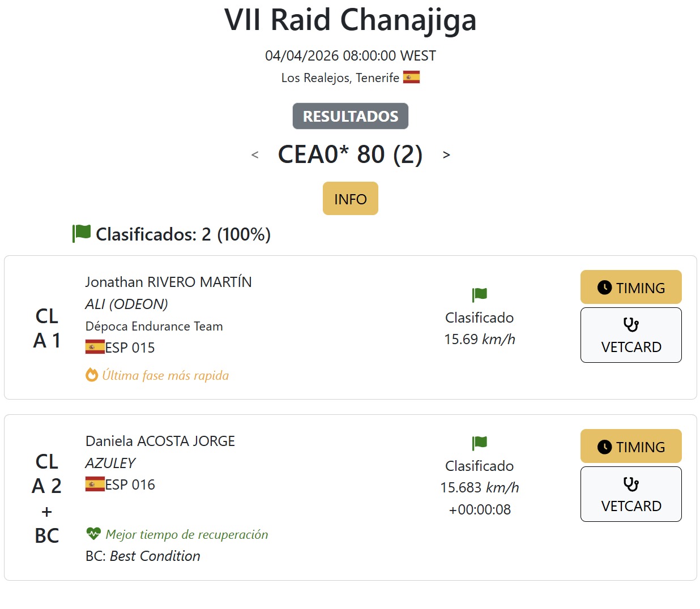Select horse name AZULEY
700x609 pixels.
pos(110,463)
